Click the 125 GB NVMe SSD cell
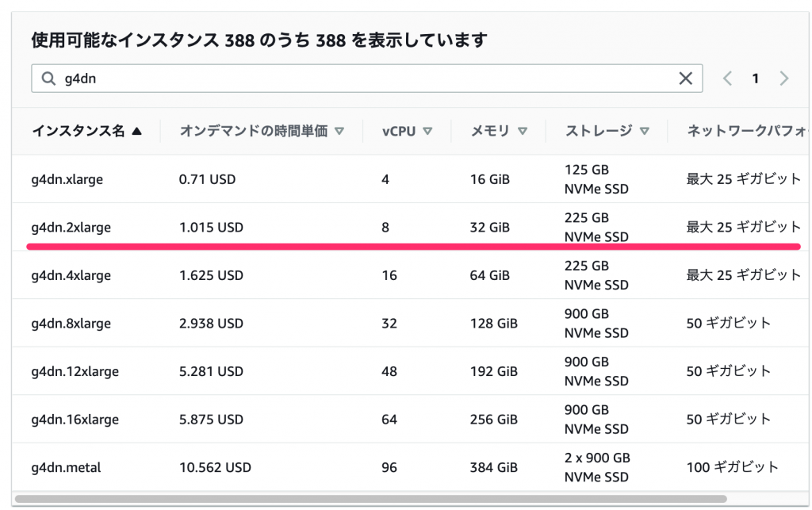Image resolution: width=812 pixels, height=510 pixels. pos(596,179)
